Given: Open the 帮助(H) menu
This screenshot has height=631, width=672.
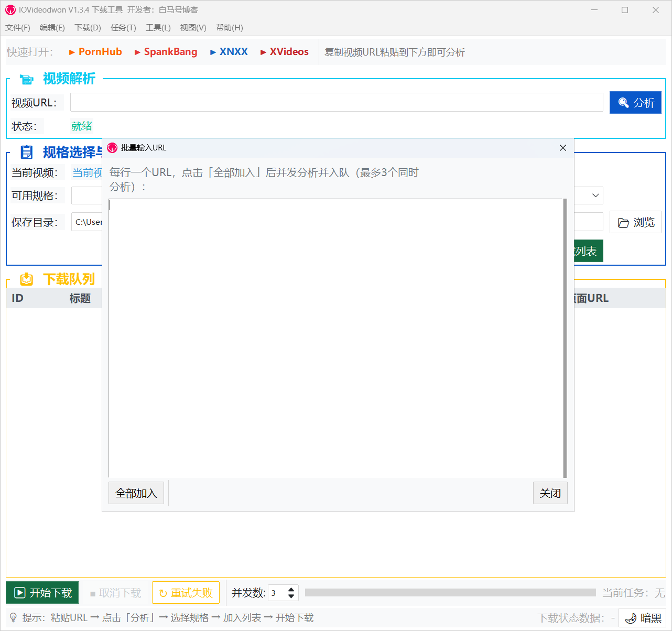Looking at the screenshot, I should 230,28.
